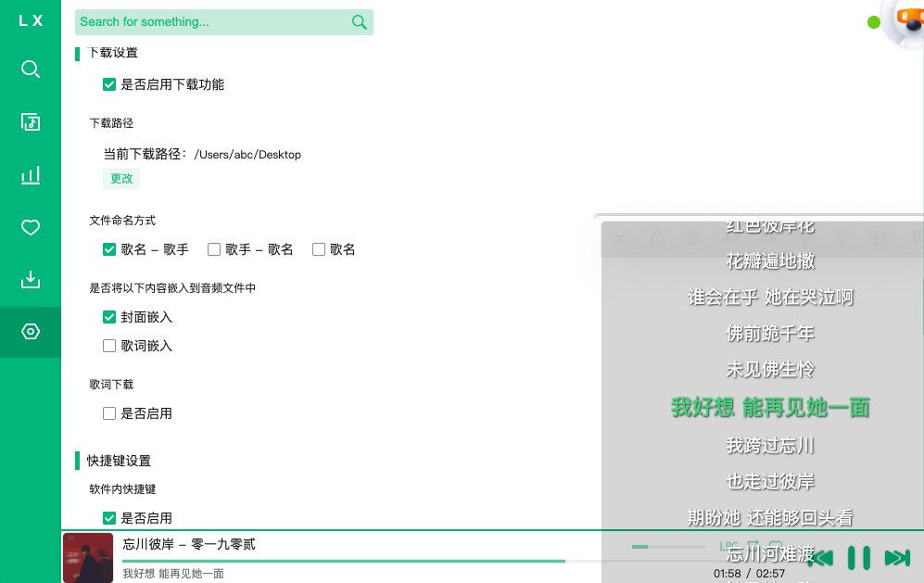This screenshot has height=583, width=924.
Task: Click the 下载路径 label
Action: (x=111, y=123)
